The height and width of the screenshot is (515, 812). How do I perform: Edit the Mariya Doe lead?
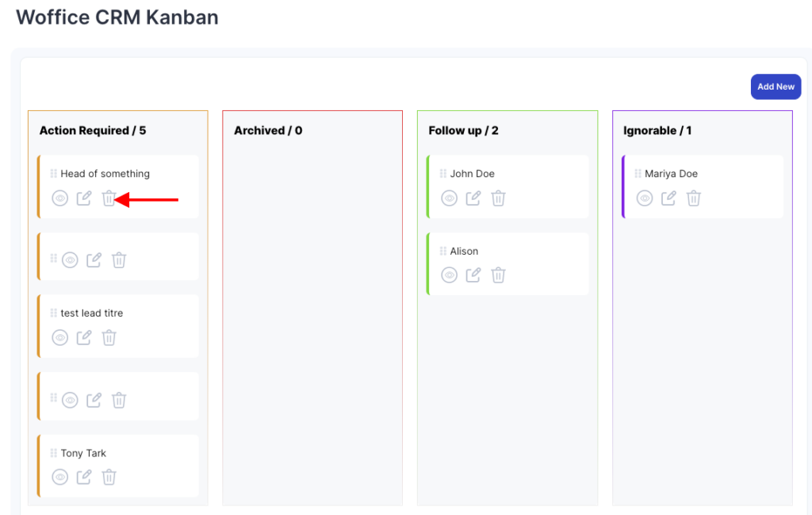[668, 198]
